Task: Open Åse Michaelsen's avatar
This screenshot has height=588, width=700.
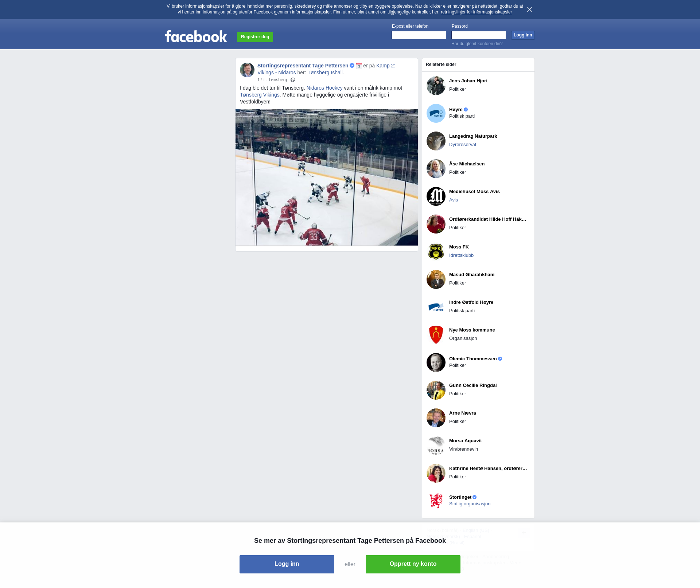Action: (436, 169)
